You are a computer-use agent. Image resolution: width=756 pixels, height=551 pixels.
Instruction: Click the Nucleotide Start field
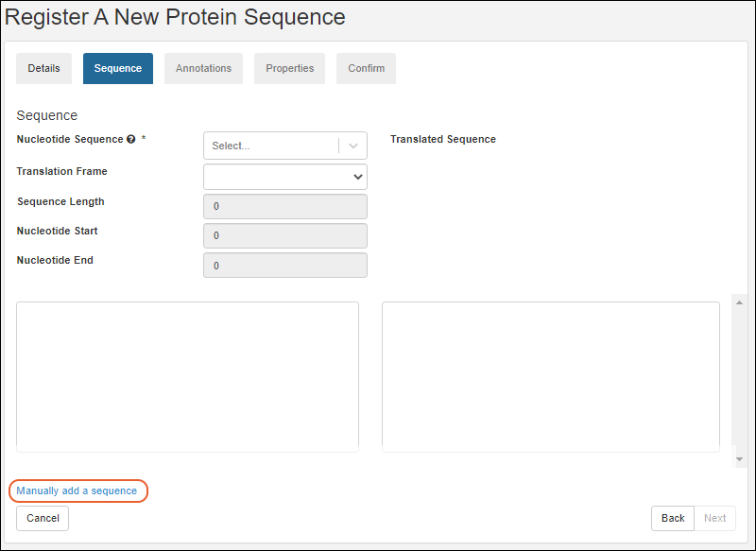[285, 235]
